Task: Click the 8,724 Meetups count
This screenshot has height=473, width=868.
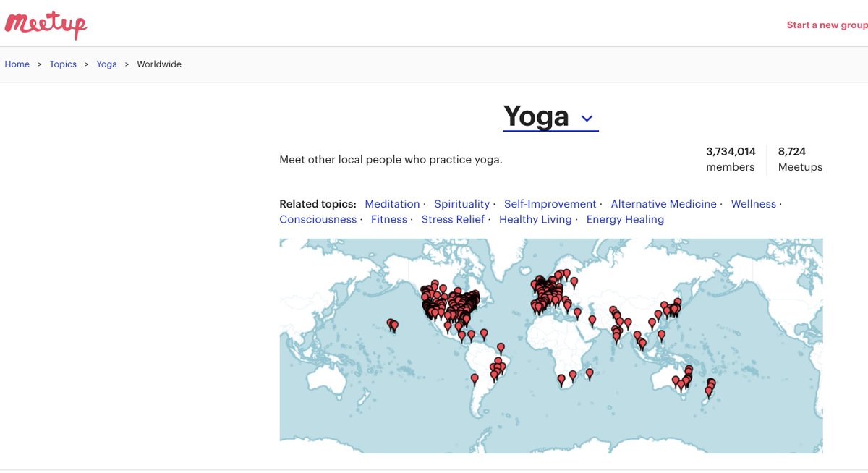Action: click(800, 159)
